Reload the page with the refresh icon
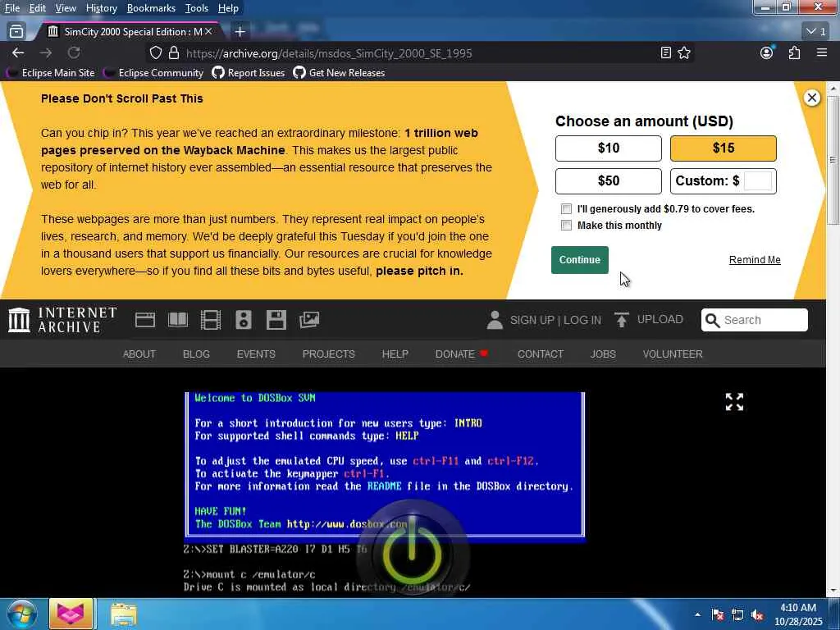840x630 pixels. click(x=74, y=52)
